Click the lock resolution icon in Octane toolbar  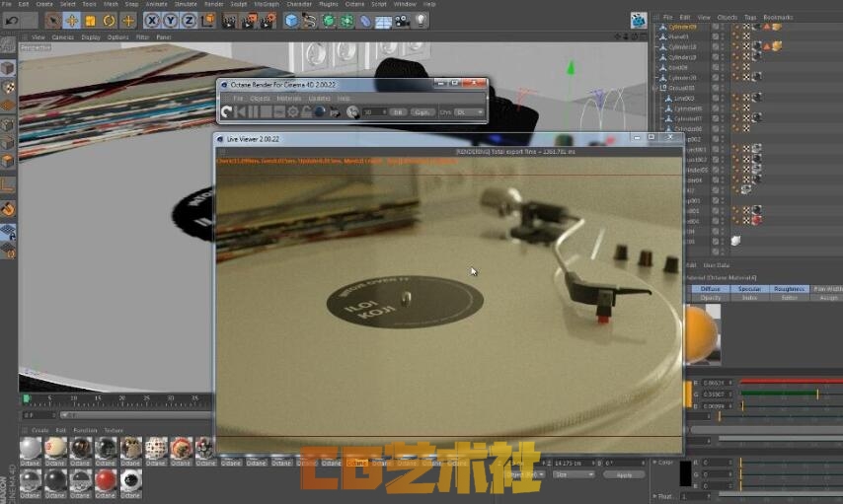click(x=306, y=111)
